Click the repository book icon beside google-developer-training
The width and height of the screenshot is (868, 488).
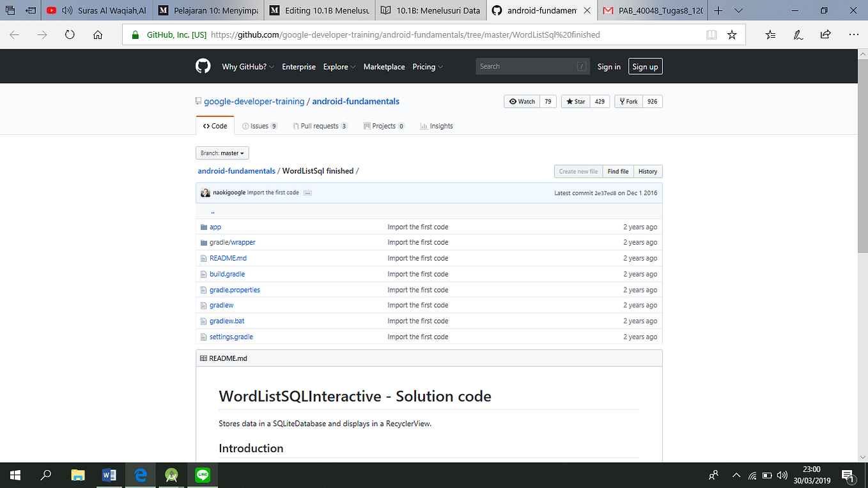(199, 100)
